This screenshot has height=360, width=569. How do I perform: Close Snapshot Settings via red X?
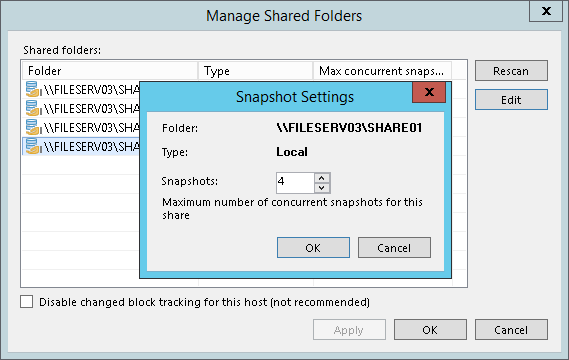(429, 92)
